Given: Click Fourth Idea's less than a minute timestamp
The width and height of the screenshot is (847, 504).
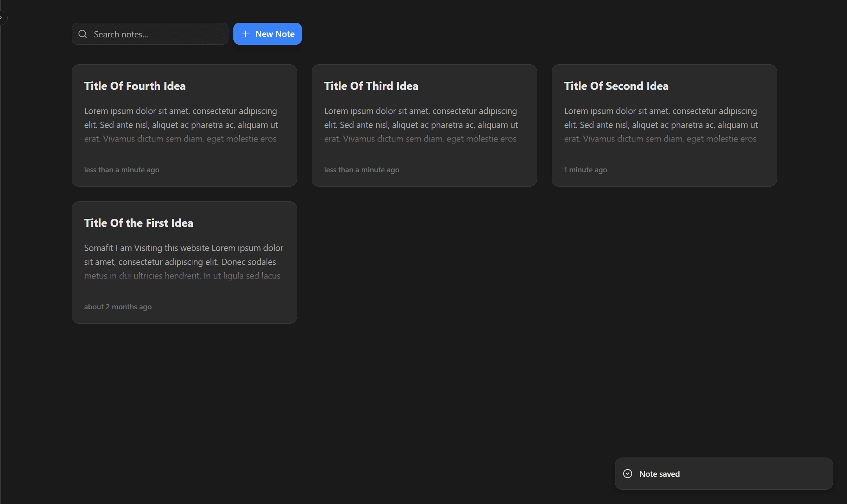Looking at the screenshot, I should tap(121, 170).
